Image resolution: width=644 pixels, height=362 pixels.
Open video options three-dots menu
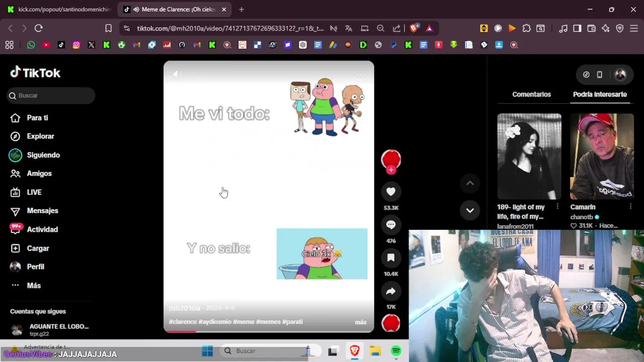tap(360, 74)
